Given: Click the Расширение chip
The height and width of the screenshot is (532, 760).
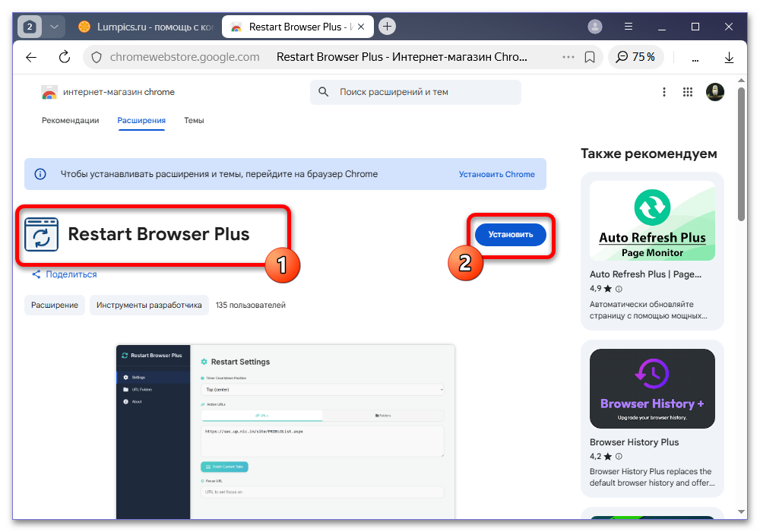Looking at the screenshot, I should point(54,306).
